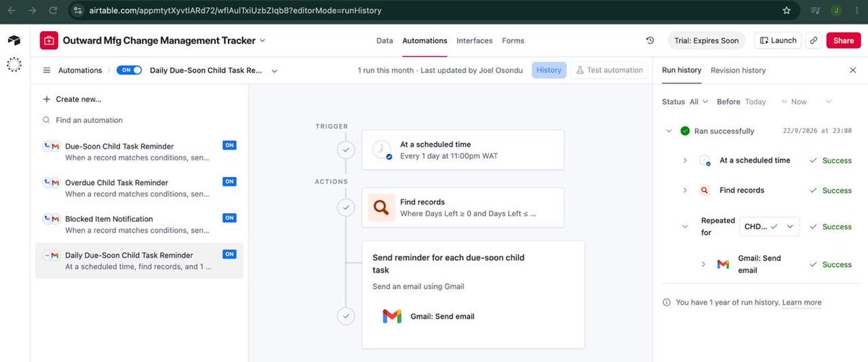Close the Run history panel
This screenshot has width=868, height=362.
click(x=852, y=70)
